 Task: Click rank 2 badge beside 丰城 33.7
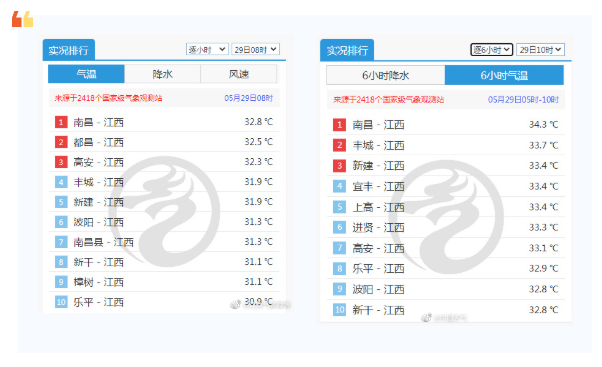point(339,145)
